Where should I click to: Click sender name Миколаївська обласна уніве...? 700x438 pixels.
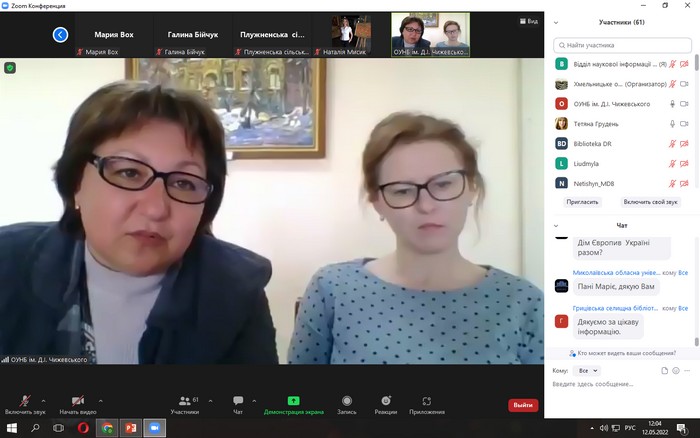[616, 272]
